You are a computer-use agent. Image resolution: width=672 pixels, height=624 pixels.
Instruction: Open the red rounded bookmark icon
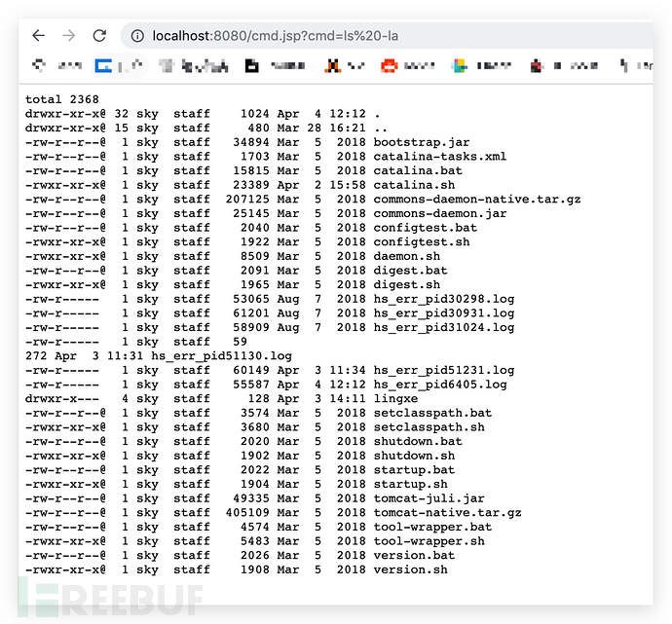tap(390, 66)
